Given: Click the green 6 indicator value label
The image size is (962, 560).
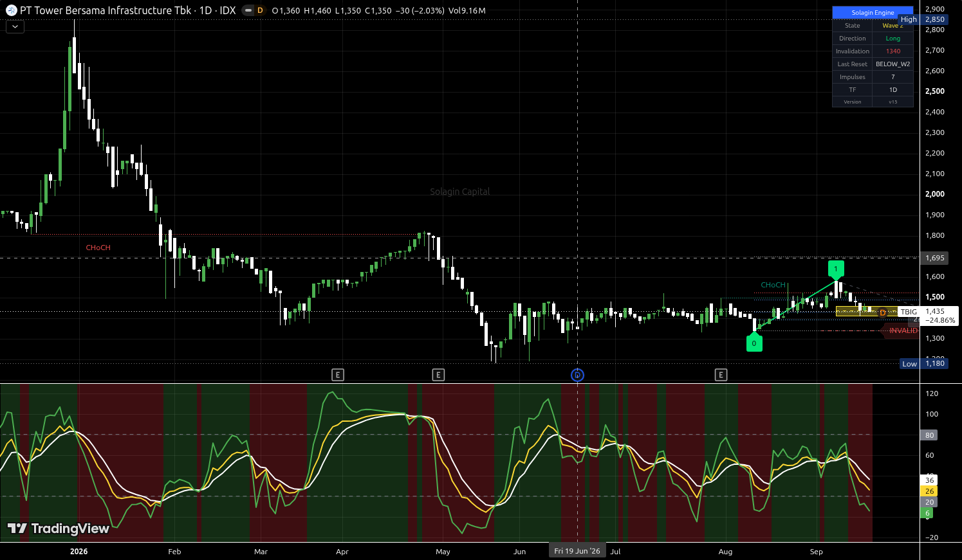Looking at the screenshot, I should 927,513.
